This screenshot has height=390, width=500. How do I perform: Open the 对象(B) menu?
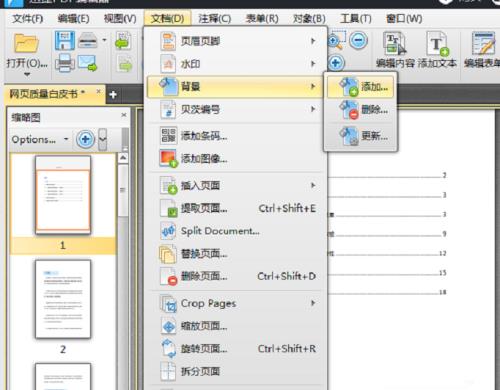(x=309, y=18)
